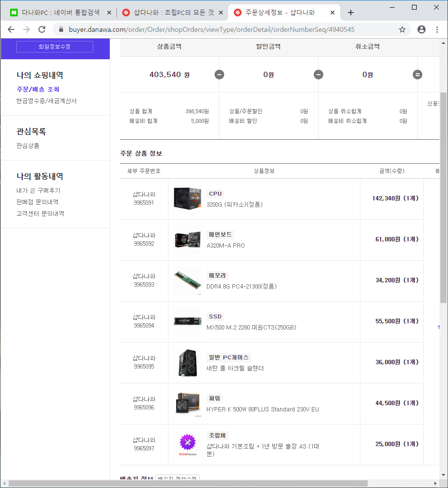Open 내가 쓴 구매후기 link

coord(38,190)
